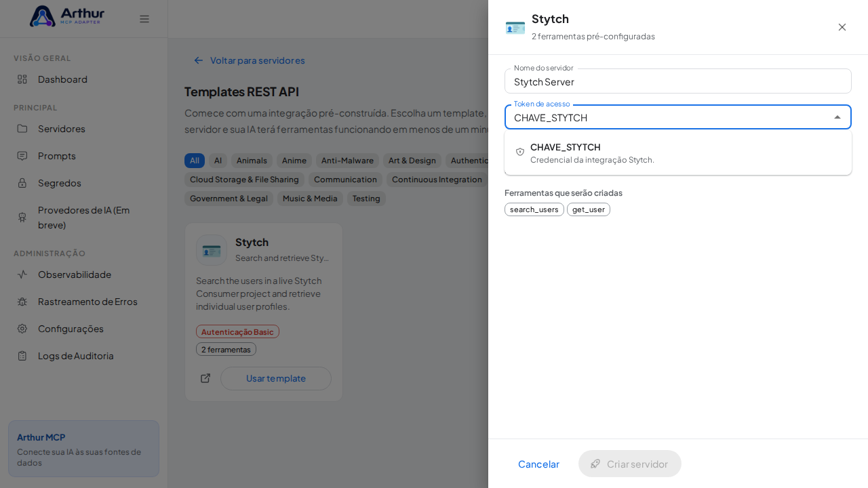This screenshot has height=488, width=868.
Task: Click the Arthur MCP promo card
Action: [83, 449]
